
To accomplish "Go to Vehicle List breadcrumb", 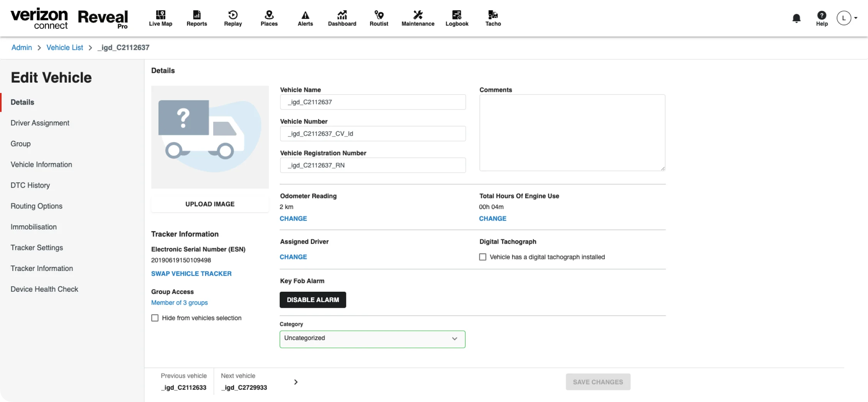I will coord(65,47).
